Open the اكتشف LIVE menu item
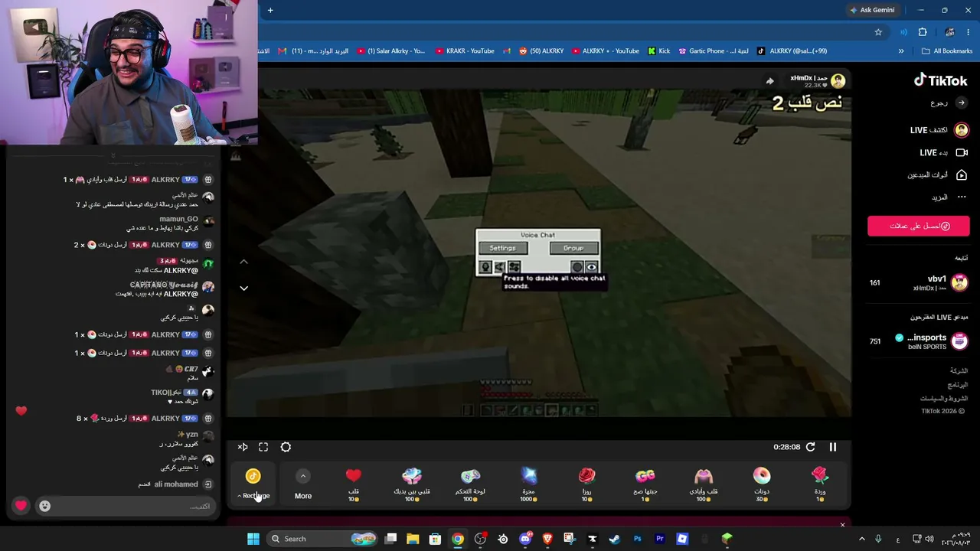 [x=939, y=130]
